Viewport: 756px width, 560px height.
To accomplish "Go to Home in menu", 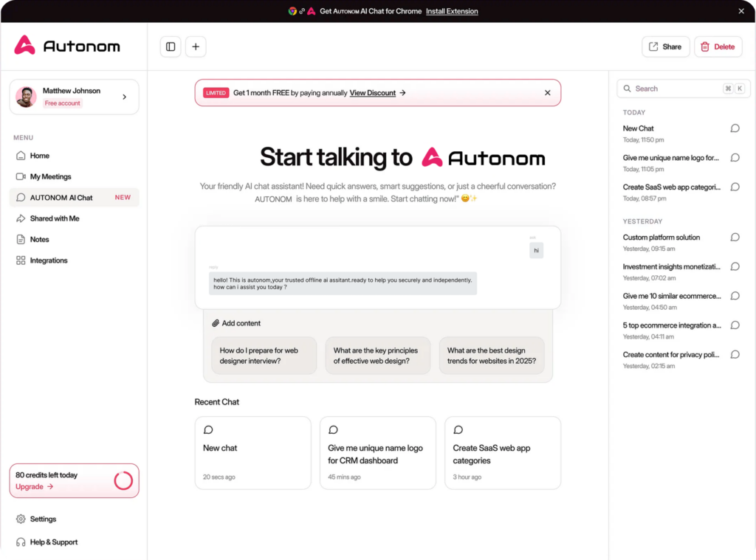I will (75, 156).
